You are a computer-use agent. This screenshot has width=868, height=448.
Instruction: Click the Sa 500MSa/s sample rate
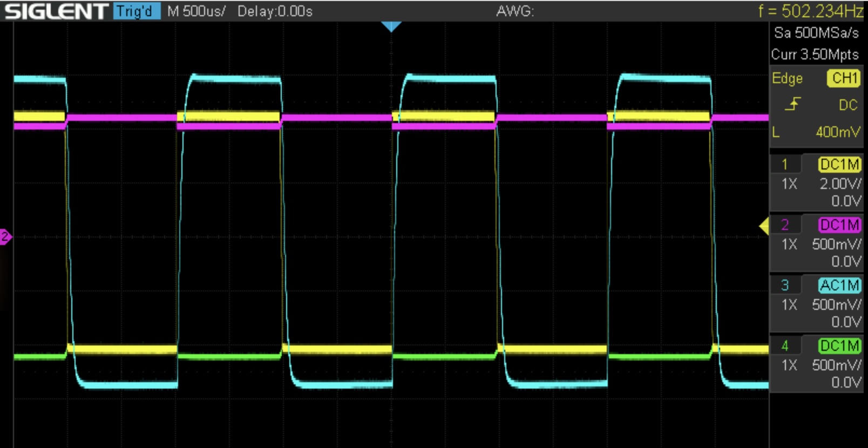coord(816,33)
